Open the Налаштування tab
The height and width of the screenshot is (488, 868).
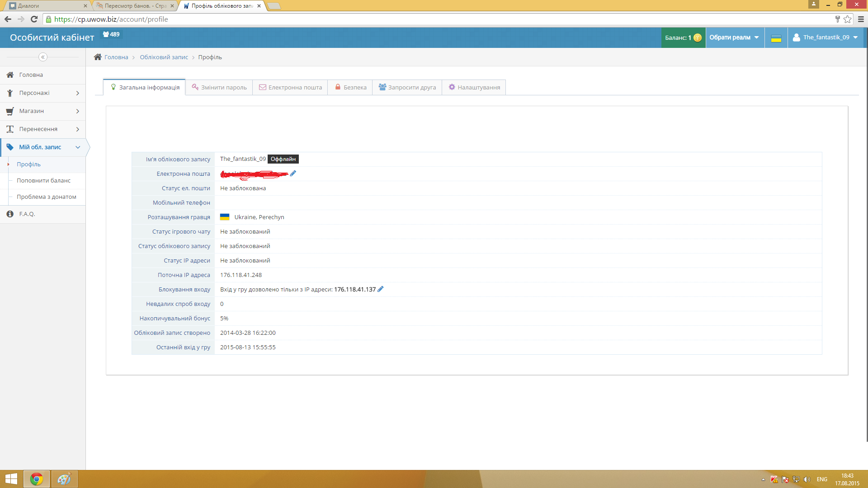[x=474, y=87]
